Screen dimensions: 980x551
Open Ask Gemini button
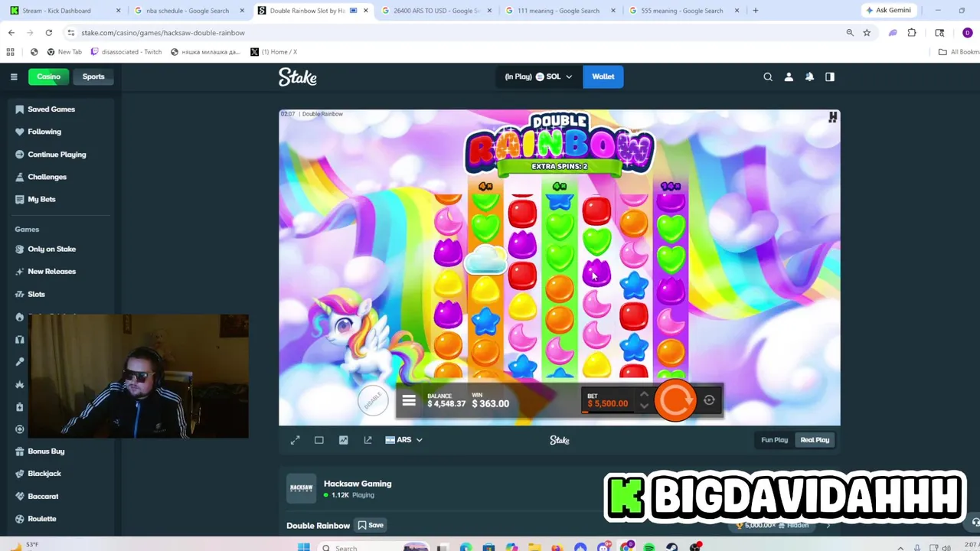(888, 11)
